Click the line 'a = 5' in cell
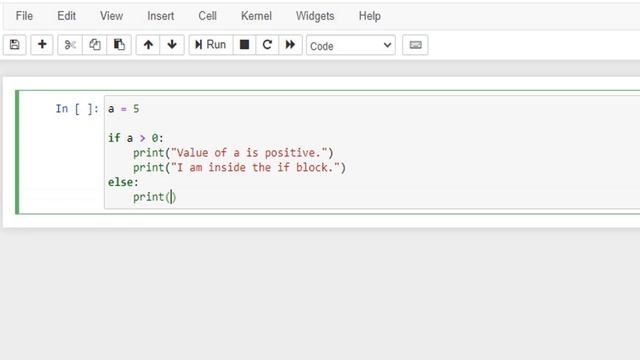This screenshot has width=640, height=360. coord(123,109)
